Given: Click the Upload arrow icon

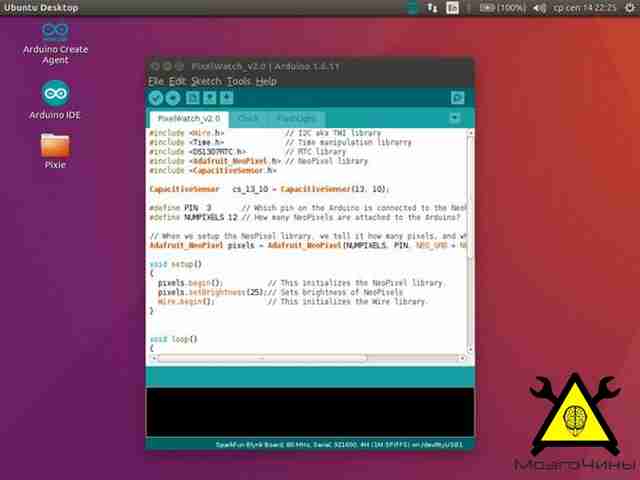Looking at the screenshot, I should point(173,98).
